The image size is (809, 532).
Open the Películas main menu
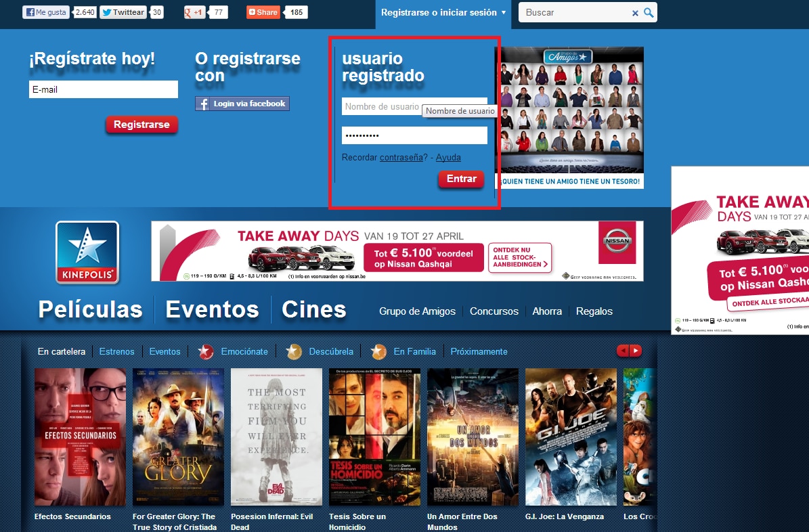point(90,309)
